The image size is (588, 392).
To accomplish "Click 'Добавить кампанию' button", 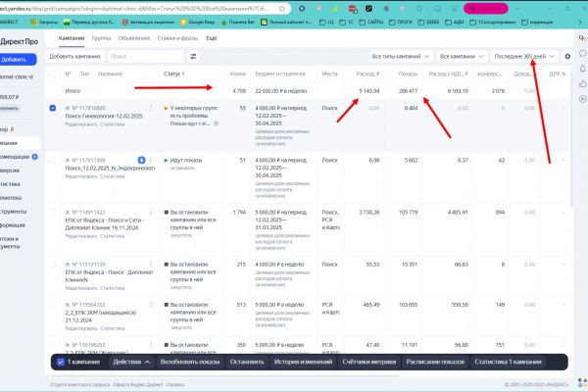I will 75,56.
